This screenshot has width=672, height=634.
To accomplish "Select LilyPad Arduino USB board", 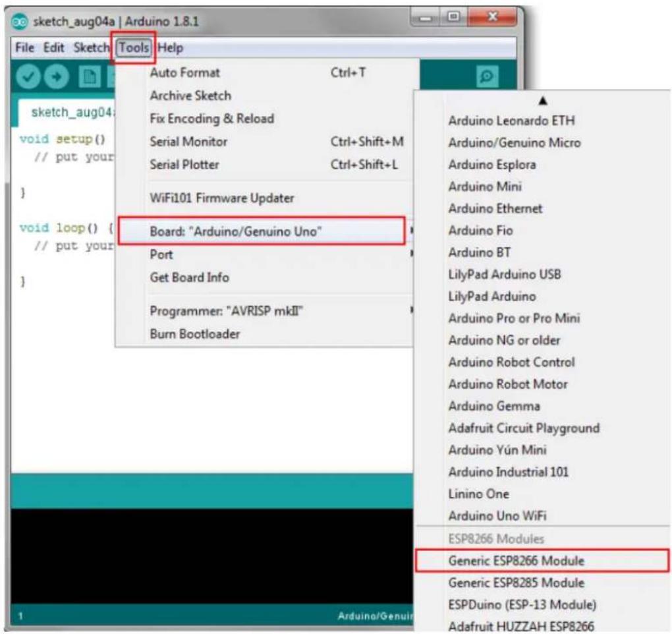I will [543, 274].
